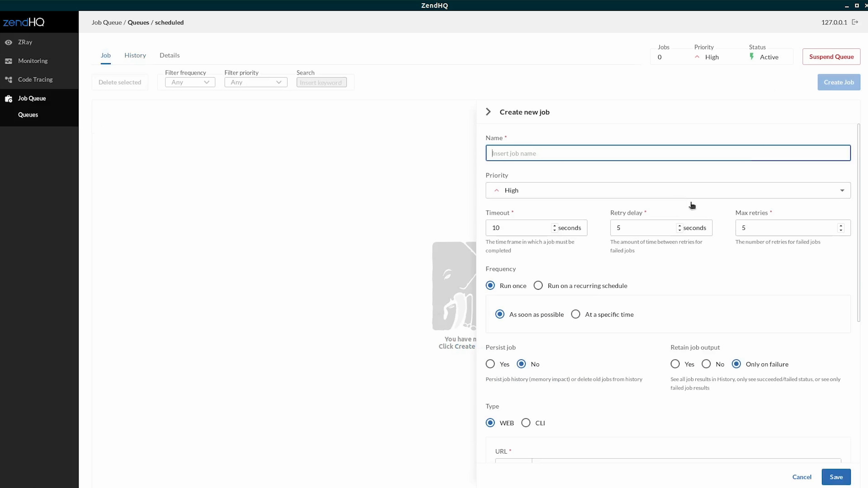The height and width of the screenshot is (488, 868).
Task: Click the logout icon next to 127.0.0.1
Action: point(855,22)
